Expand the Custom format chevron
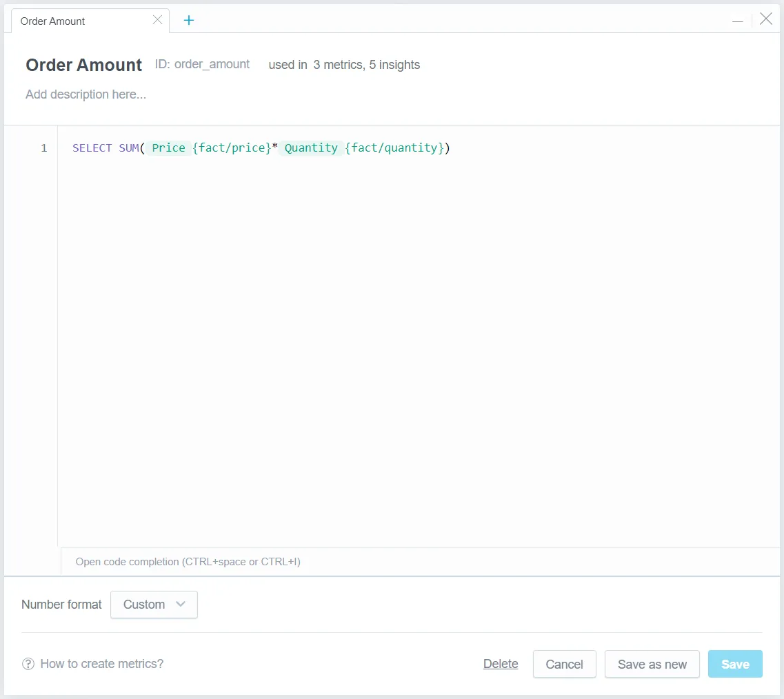 (x=180, y=605)
